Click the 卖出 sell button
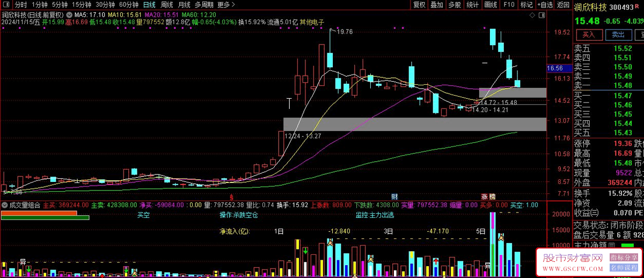Viewport: 644px width, 278px height. tap(618, 34)
